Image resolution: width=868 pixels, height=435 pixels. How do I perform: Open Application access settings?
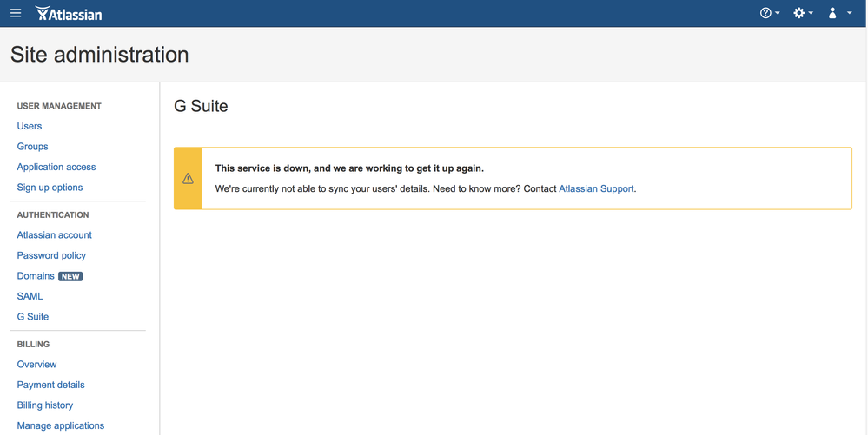click(x=56, y=167)
